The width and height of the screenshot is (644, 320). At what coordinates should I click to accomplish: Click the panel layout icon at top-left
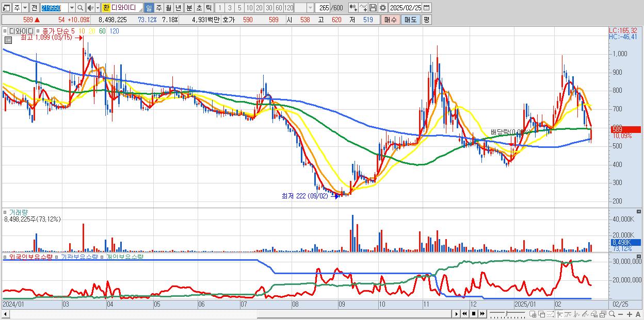tap(6, 8)
